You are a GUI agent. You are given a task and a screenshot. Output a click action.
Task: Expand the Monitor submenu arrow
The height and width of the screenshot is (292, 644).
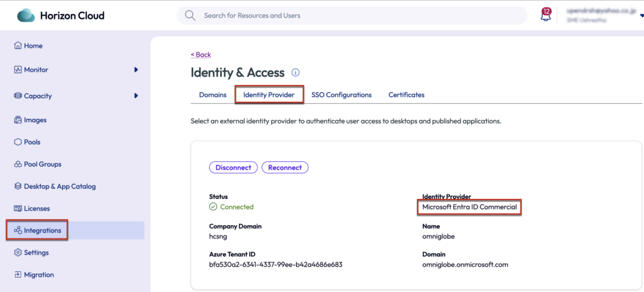pos(136,70)
